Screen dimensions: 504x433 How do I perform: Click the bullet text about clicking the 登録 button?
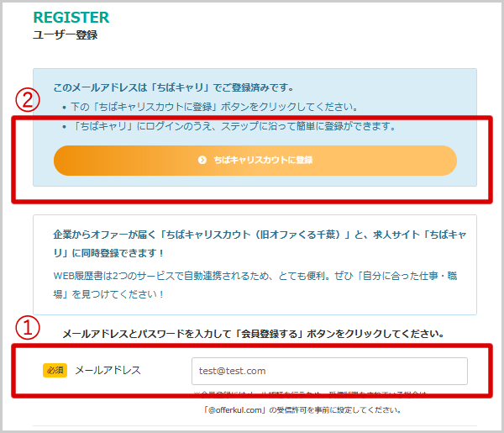[214, 107]
